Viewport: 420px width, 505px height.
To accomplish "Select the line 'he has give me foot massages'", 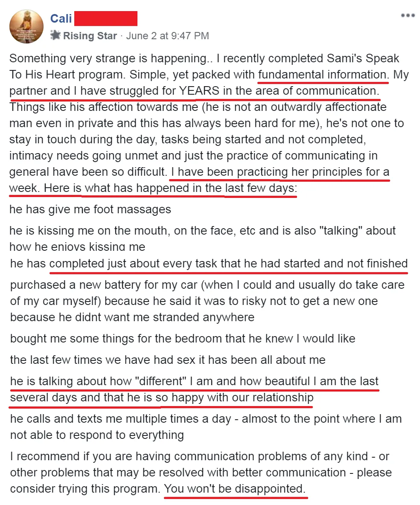I will (x=90, y=209).
